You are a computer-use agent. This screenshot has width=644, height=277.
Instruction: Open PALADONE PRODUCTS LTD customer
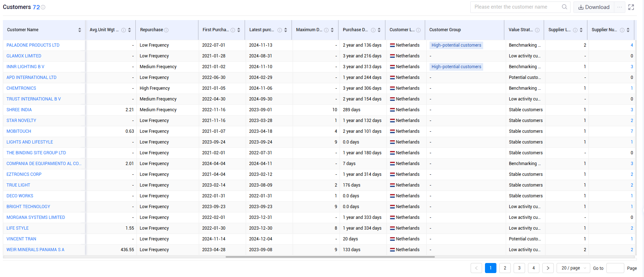[x=33, y=45]
